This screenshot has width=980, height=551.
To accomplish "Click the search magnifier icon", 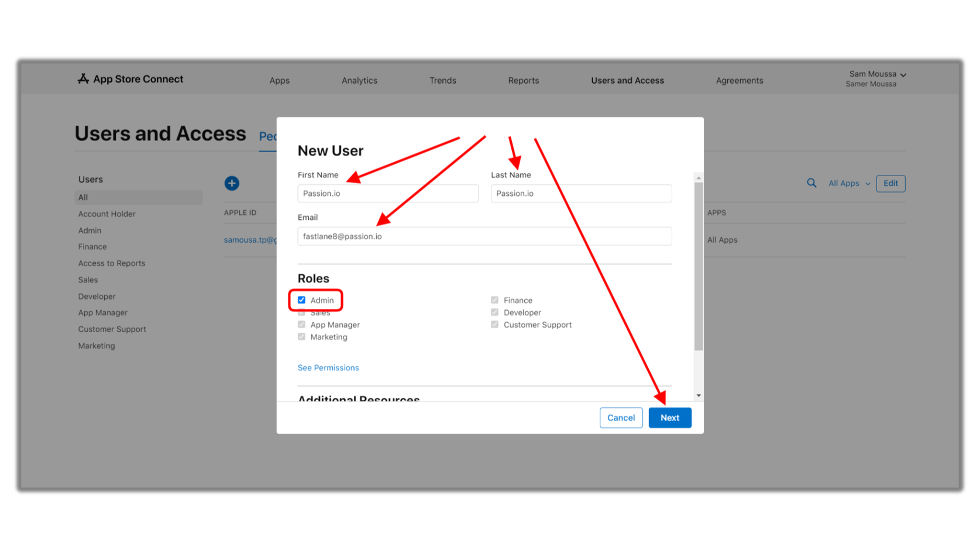I will click(811, 183).
